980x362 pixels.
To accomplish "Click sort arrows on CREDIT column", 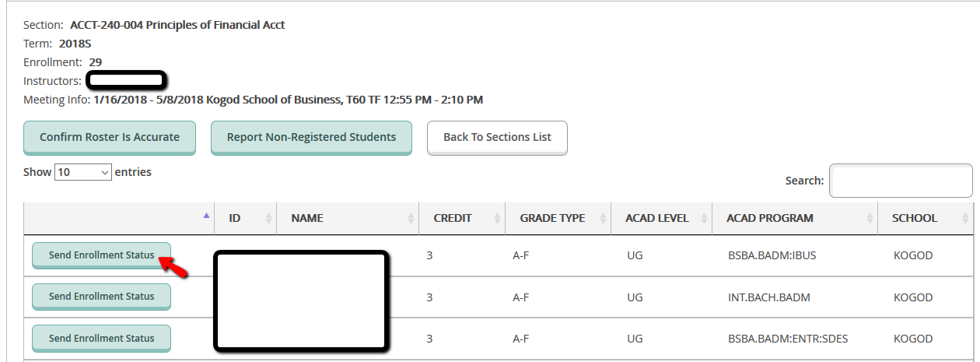I will coord(496,219).
